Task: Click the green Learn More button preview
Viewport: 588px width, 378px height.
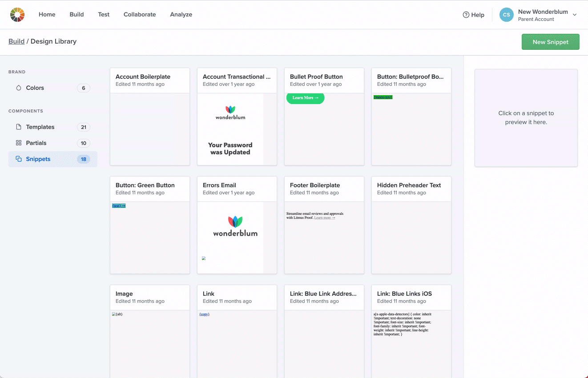Action: [305, 98]
